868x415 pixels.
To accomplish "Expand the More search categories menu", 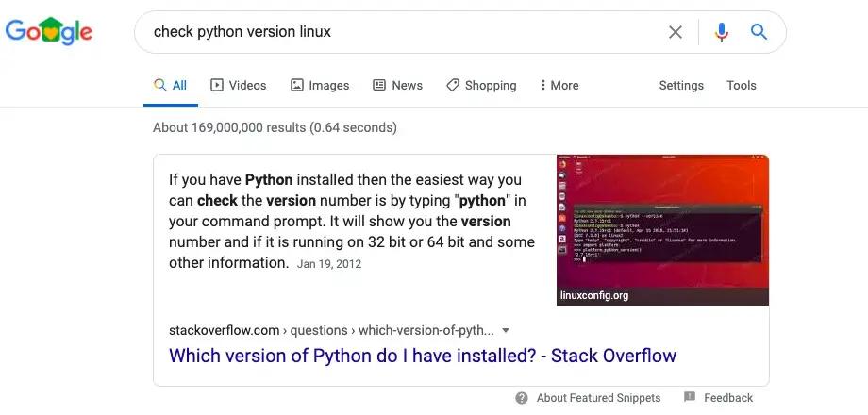I will (559, 85).
